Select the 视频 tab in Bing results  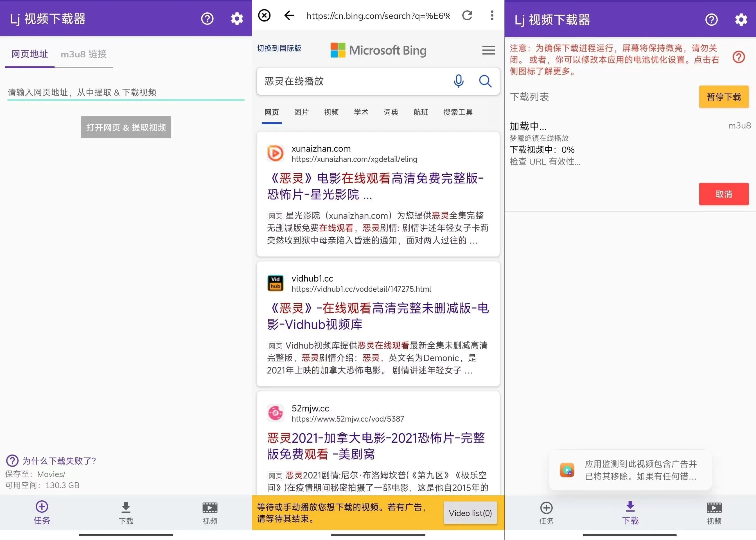pos(331,112)
